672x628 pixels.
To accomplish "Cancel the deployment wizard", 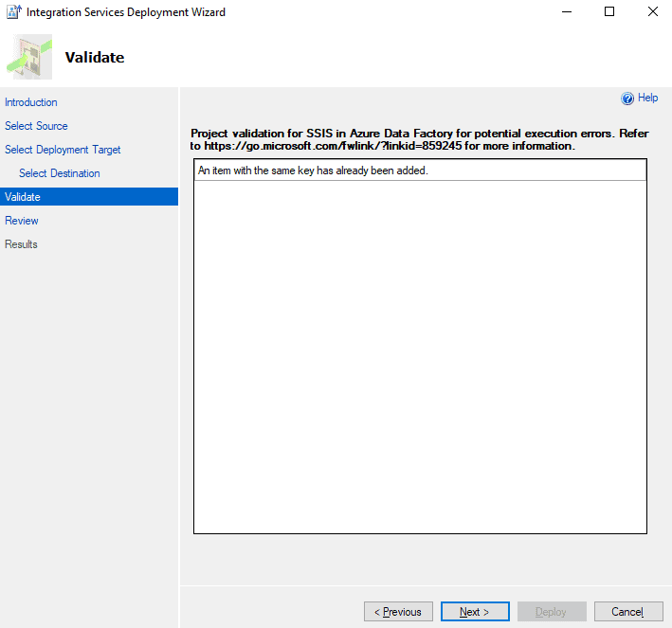I will coord(628,611).
